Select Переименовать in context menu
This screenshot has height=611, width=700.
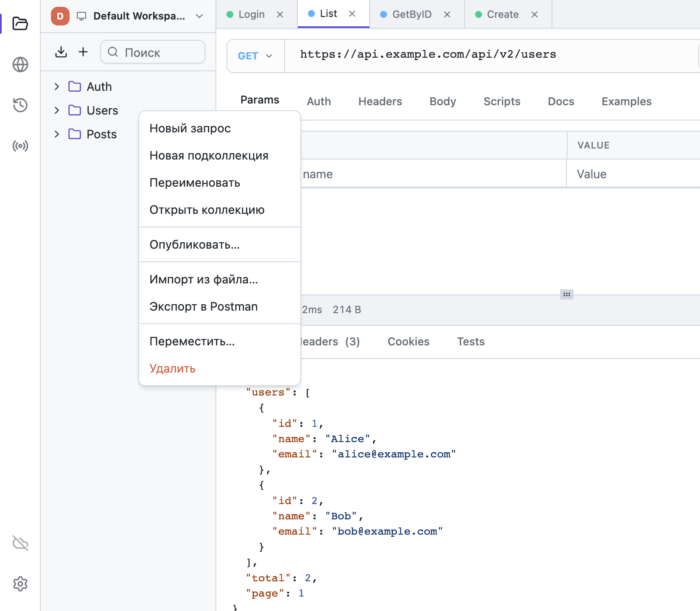[220, 182]
